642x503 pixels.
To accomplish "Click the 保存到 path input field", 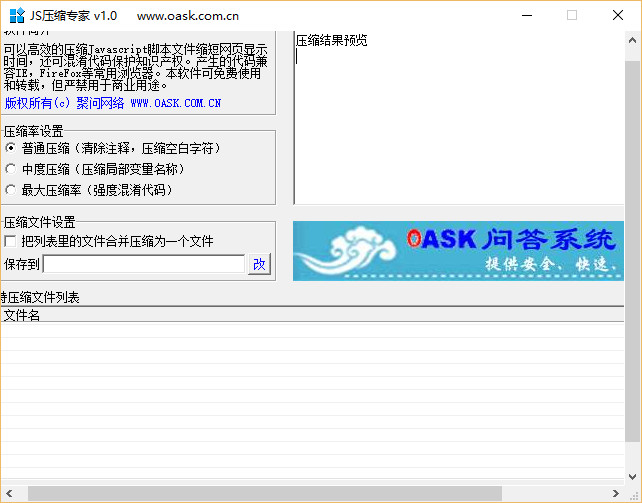I will point(144,264).
